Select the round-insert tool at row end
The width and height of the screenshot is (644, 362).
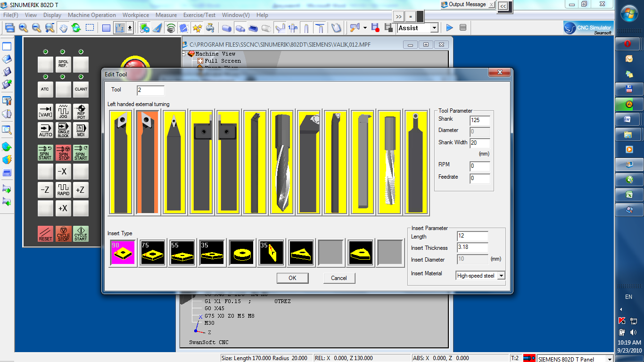[x=417, y=163]
